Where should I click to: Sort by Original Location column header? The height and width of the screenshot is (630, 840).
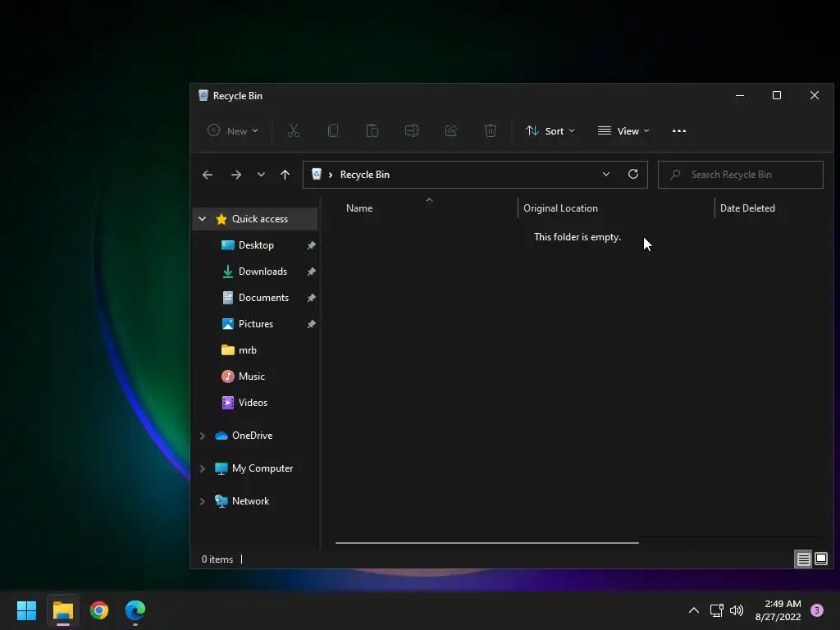[560, 208]
